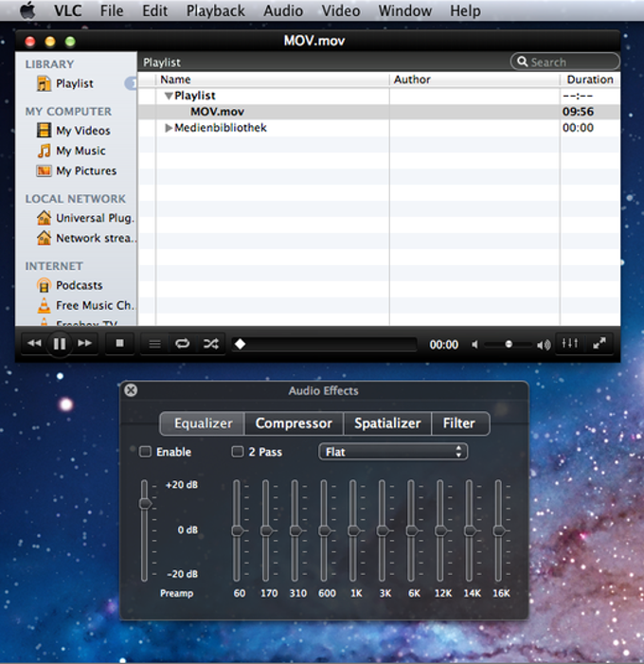Open the Edit menu
The height and width of the screenshot is (664, 644).
point(155,10)
